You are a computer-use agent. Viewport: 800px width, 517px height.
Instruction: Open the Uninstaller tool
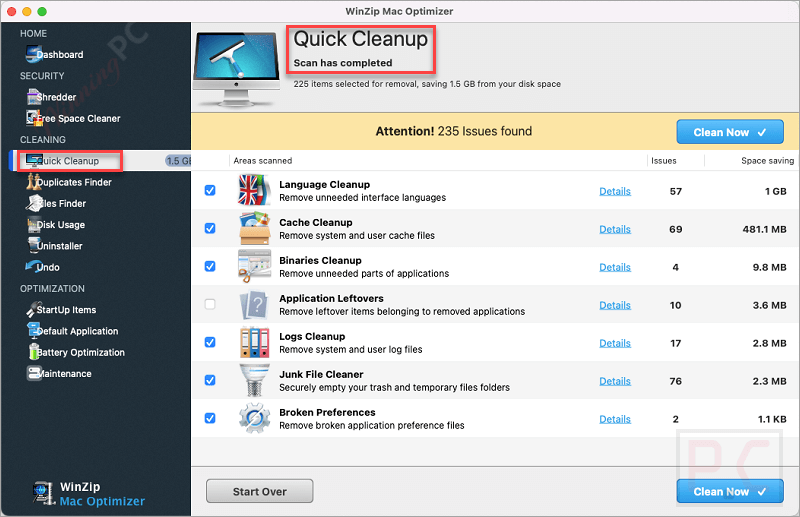(32, 246)
